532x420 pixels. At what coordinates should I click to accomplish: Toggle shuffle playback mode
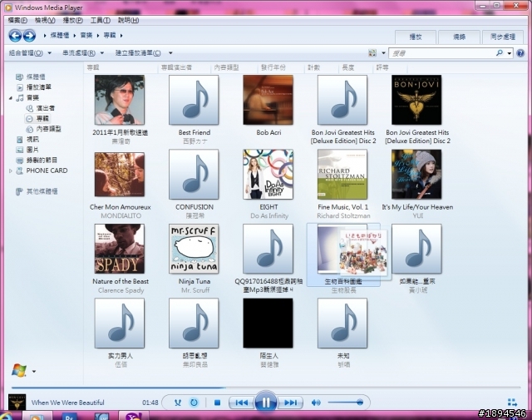point(177,403)
